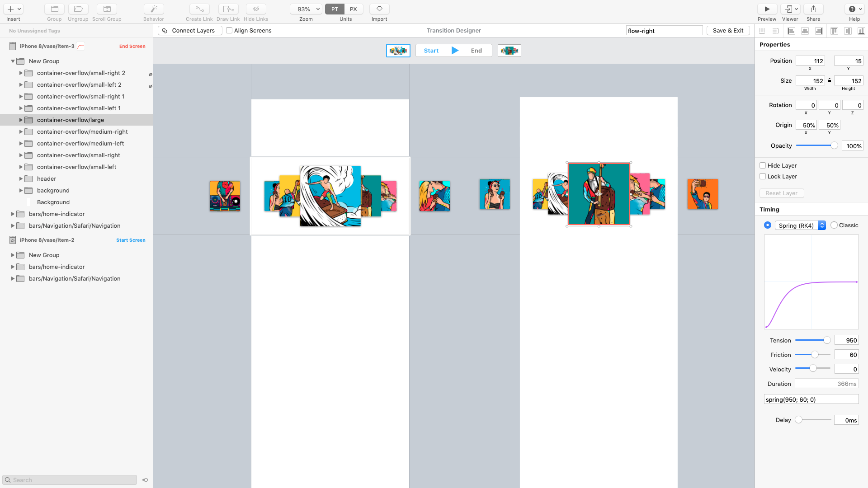Expand container-overflow/small-left 1 layer

tap(21, 108)
